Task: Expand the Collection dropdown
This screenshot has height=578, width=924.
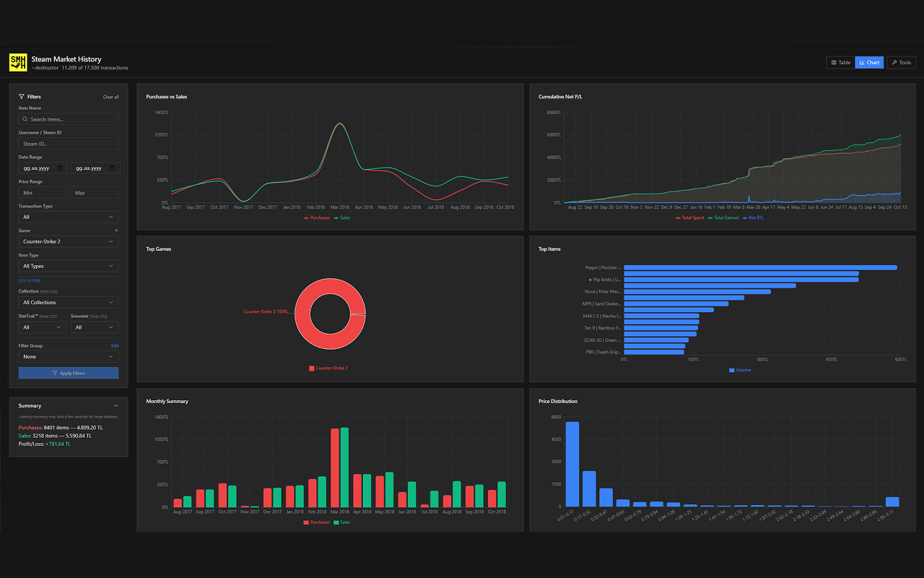Action: tap(69, 303)
